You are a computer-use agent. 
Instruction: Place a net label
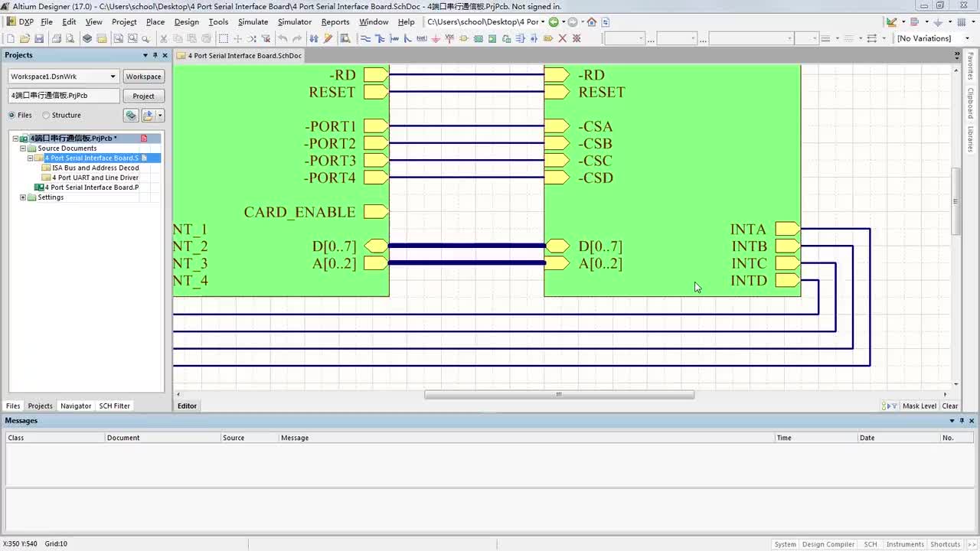pos(421,38)
